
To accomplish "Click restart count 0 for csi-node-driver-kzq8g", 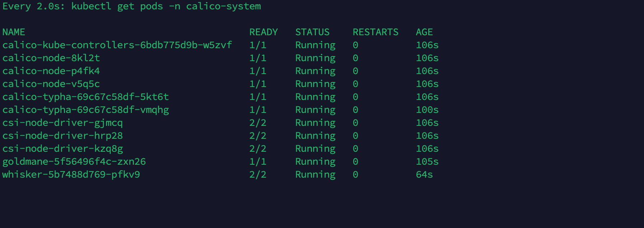I will point(355,149).
